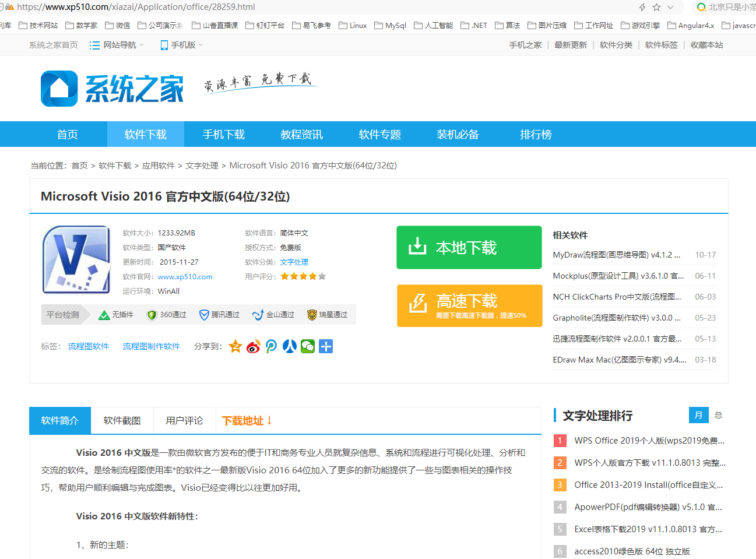Share to Renren icon

pos(290,346)
